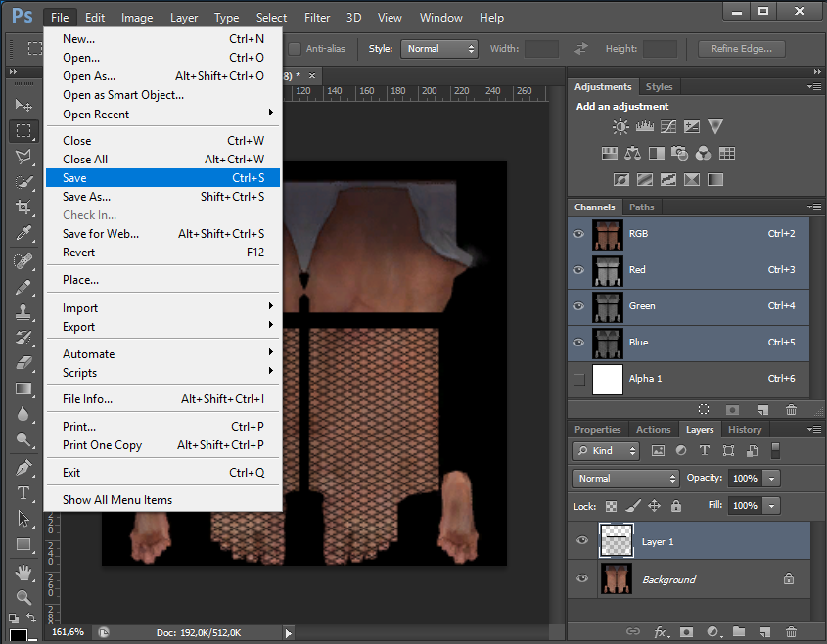Click the foreground color swatch
Screen dimensions: 827x644
[x=18, y=634]
